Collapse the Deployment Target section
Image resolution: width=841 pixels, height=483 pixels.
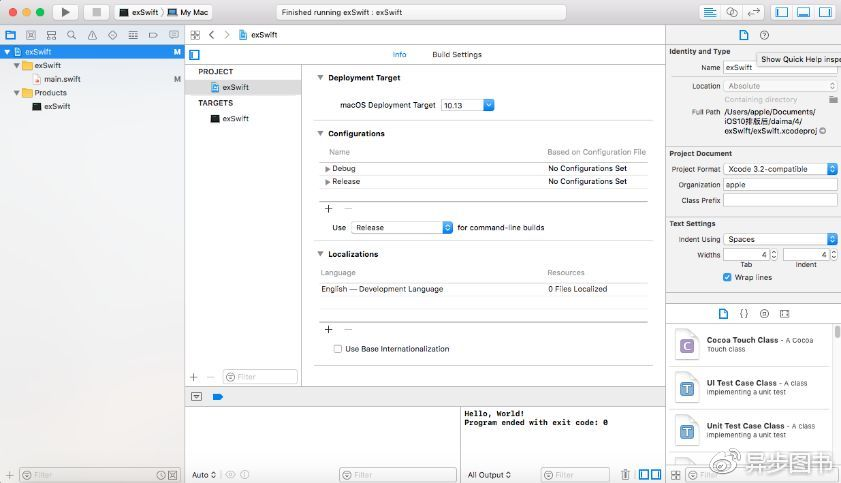point(320,78)
